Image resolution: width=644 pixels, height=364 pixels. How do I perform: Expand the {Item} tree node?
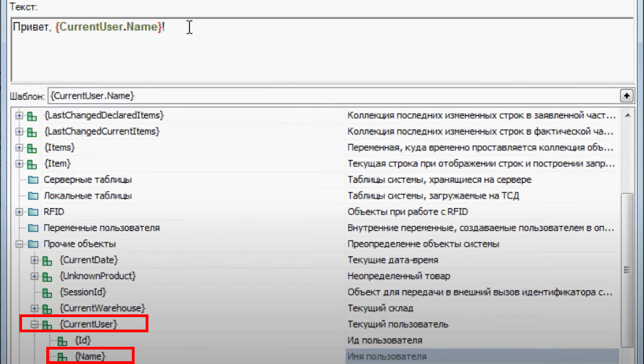click(19, 164)
